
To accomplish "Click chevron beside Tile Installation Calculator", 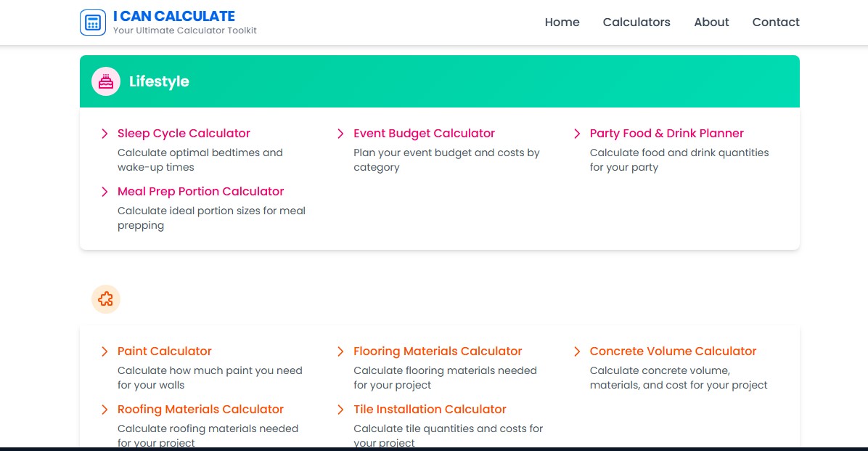I will (340, 410).
